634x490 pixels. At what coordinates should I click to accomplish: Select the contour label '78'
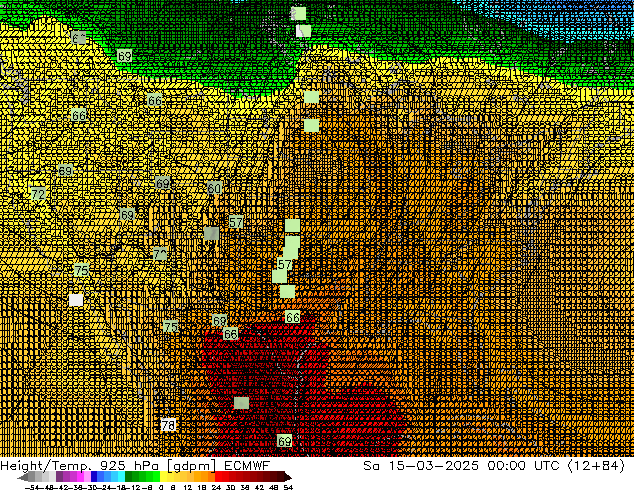(x=168, y=425)
